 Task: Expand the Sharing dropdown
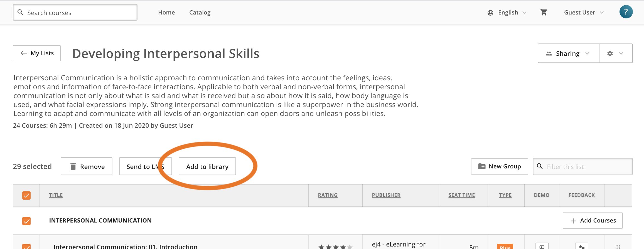tap(568, 53)
